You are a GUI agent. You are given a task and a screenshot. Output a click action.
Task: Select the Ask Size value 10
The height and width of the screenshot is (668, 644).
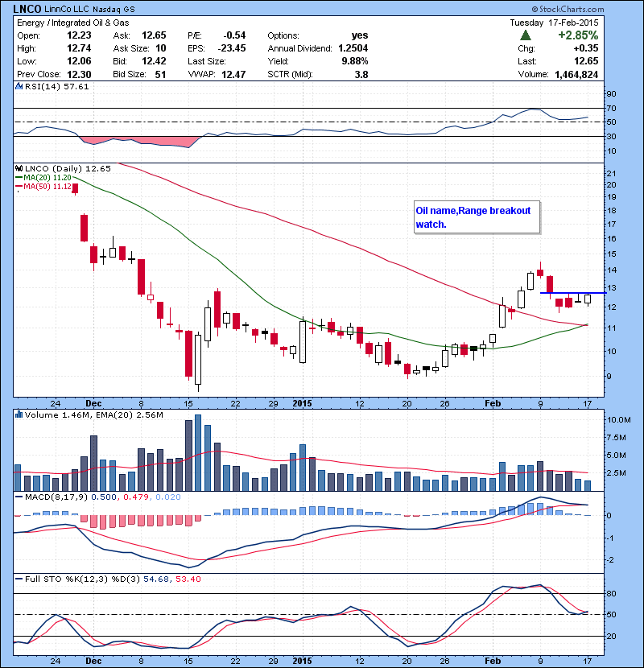161,48
